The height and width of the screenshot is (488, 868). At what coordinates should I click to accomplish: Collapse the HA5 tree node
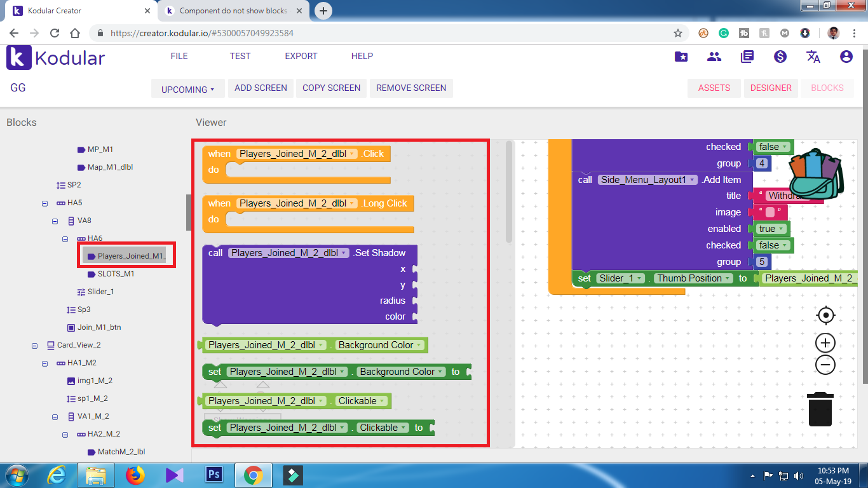click(x=45, y=203)
